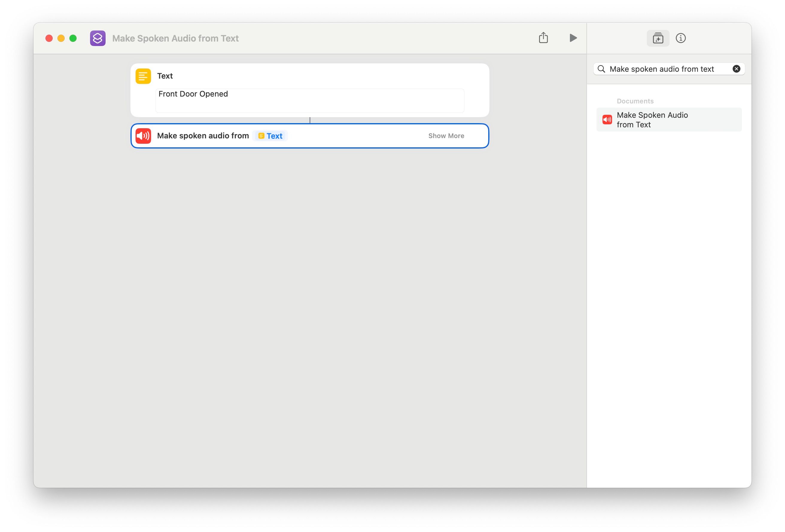Viewport: 785px width, 532px height.
Task: Open the Share menu via the share icon
Action: pyautogui.click(x=543, y=38)
